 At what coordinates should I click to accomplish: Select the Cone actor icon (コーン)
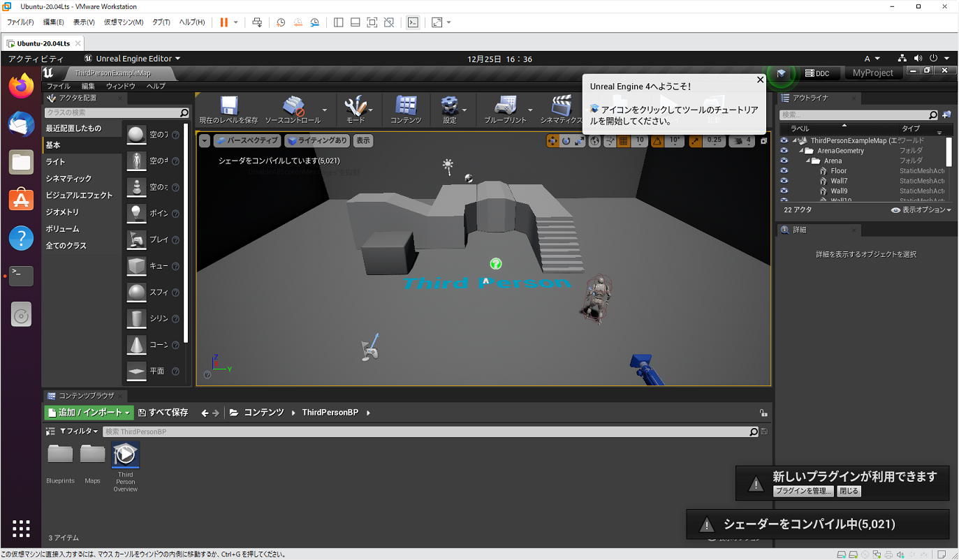(136, 345)
